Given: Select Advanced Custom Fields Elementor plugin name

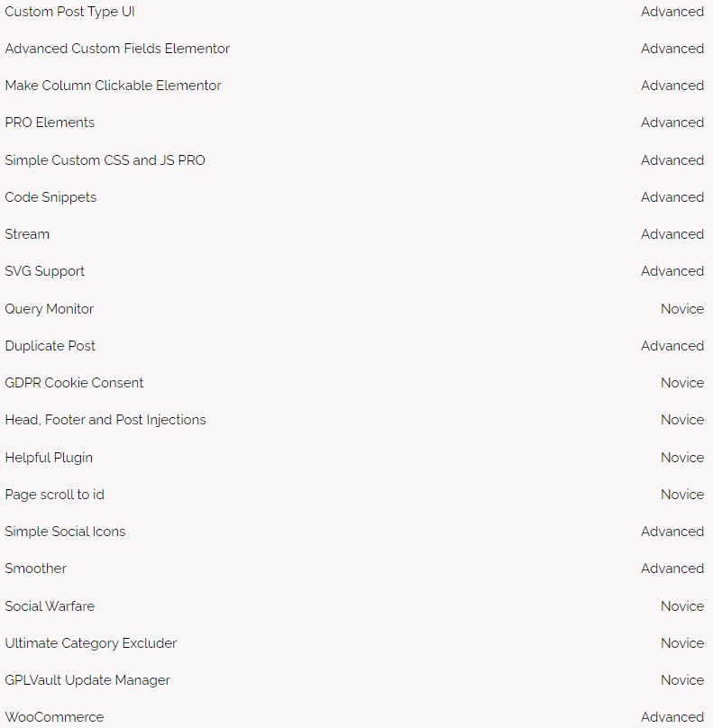Looking at the screenshot, I should (x=117, y=49).
